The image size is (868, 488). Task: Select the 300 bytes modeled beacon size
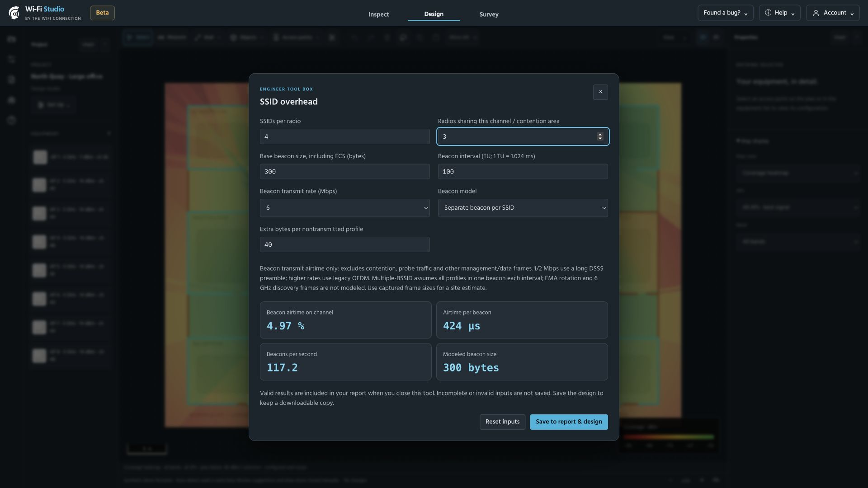471,368
